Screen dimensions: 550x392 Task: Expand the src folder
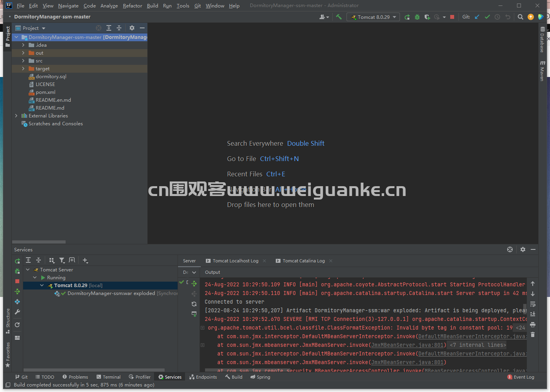[x=23, y=61]
